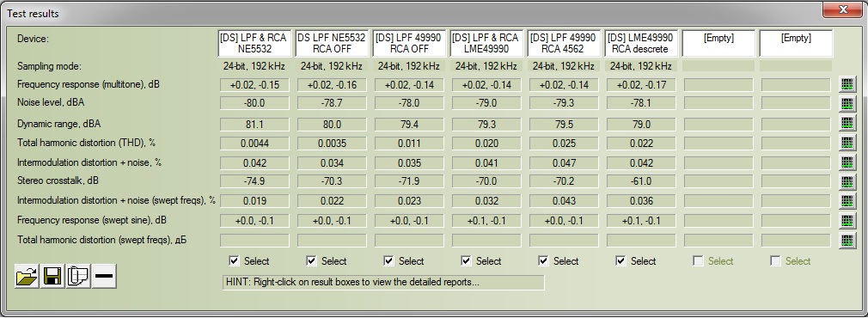
Task: Open graph icon for IMD swept freqs row
Action: point(847,201)
